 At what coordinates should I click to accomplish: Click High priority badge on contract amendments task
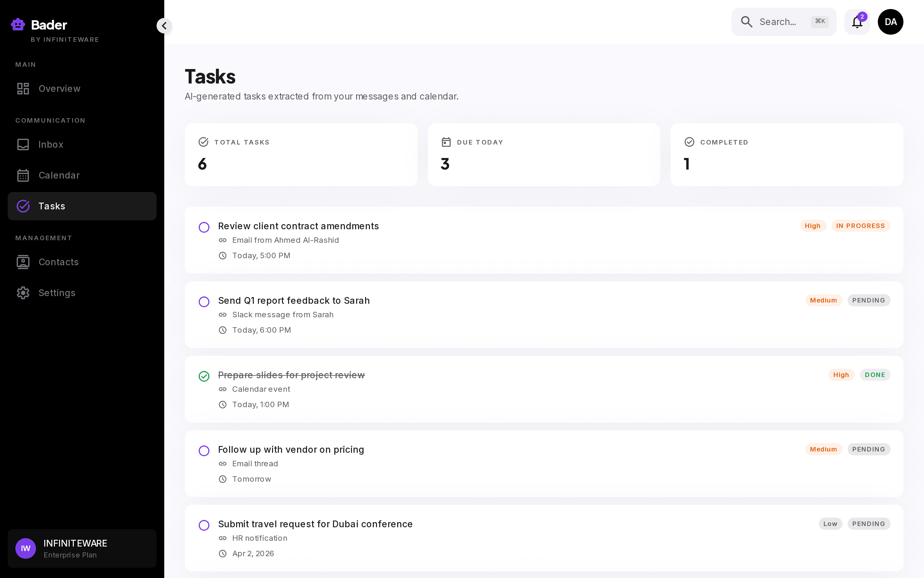click(x=813, y=226)
